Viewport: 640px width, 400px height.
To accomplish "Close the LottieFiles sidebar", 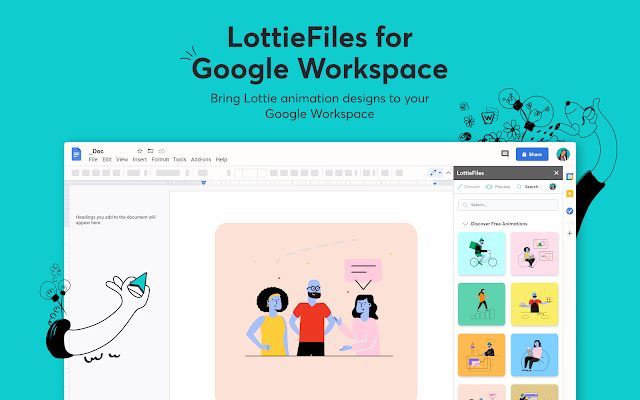I will 556,173.
